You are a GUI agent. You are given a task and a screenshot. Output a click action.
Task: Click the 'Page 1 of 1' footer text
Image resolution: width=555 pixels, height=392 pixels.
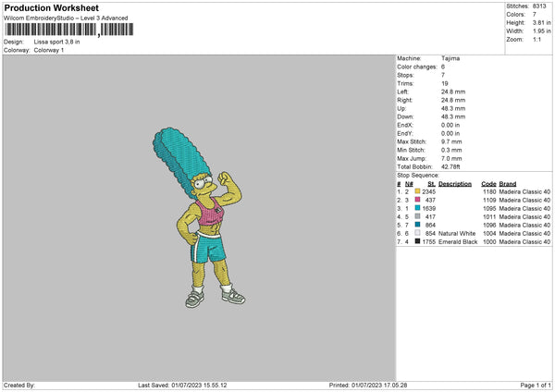pos(536,386)
